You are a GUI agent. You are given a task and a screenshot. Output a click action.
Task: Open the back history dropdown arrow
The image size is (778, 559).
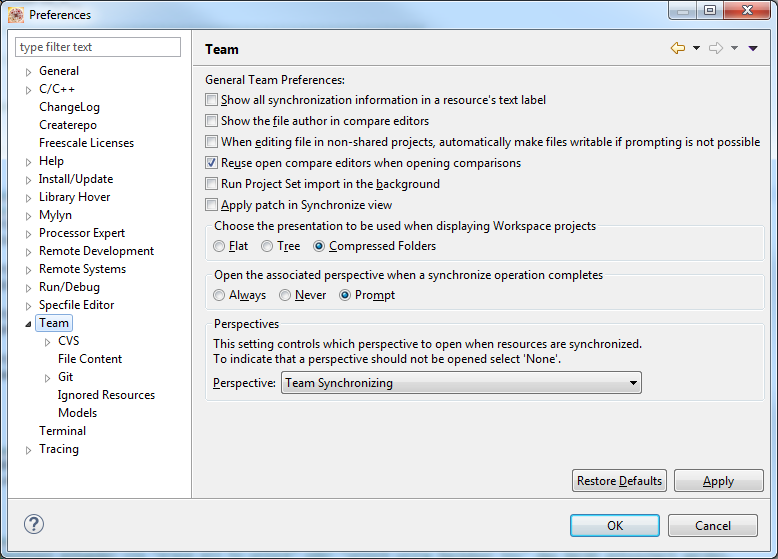(x=696, y=48)
